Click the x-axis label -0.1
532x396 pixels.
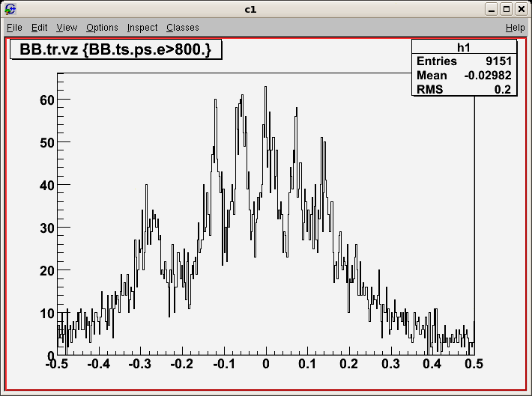224,364
